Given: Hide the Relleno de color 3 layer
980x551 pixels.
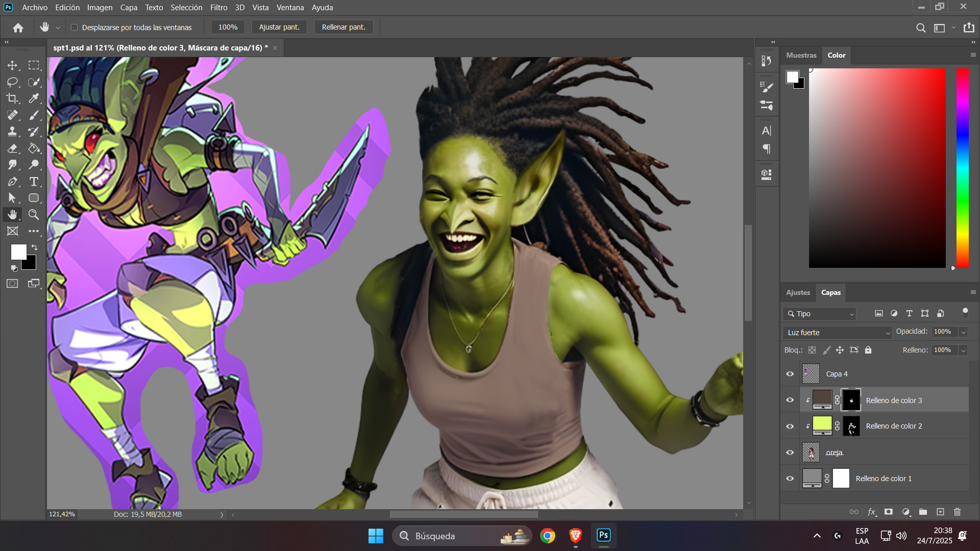Looking at the screenshot, I should pos(790,400).
